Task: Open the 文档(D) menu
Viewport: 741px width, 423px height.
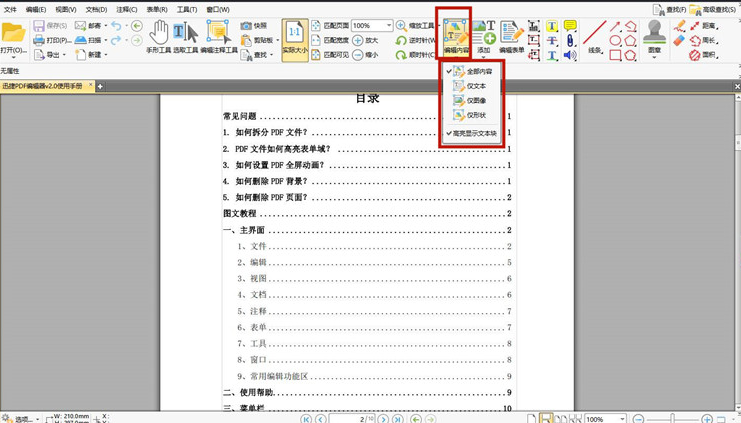Action: [96, 9]
